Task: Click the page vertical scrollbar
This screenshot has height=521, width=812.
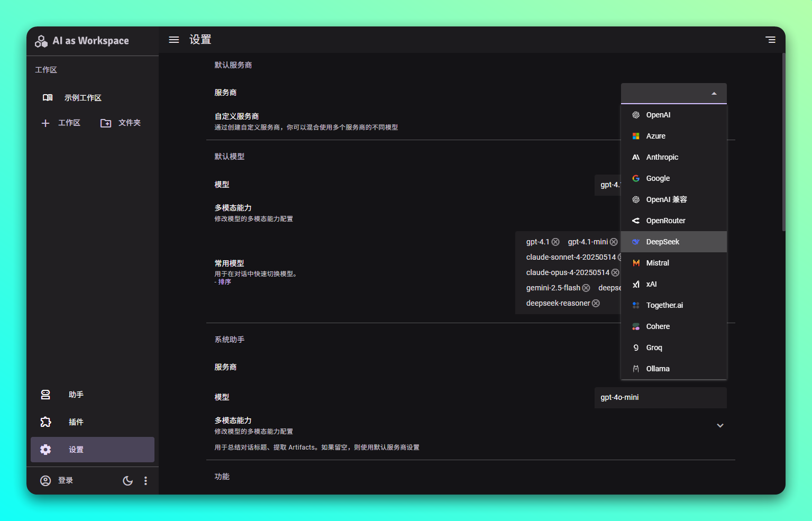Action: 783,142
